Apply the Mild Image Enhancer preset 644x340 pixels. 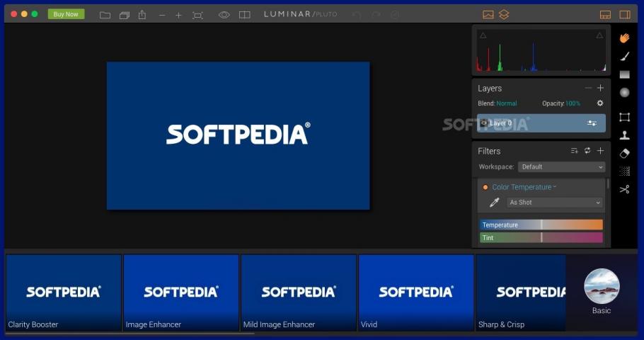[x=299, y=293]
